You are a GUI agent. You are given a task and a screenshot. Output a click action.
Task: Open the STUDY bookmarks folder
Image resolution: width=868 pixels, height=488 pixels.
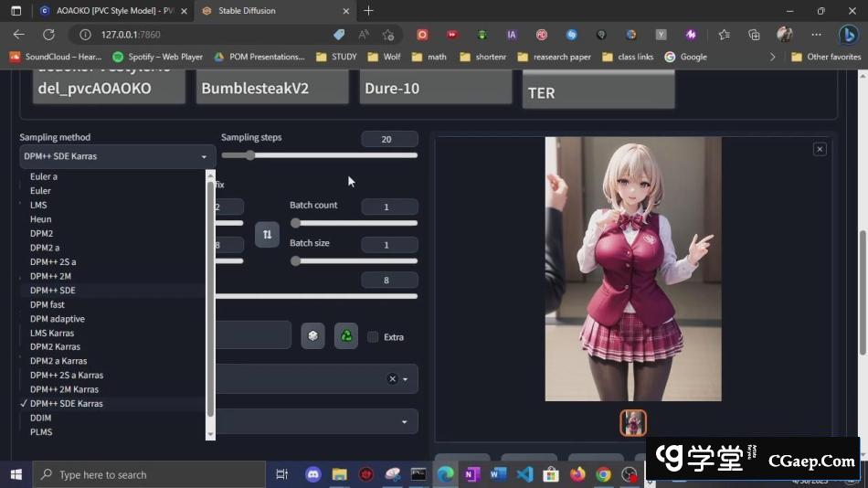tap(336, 57)
